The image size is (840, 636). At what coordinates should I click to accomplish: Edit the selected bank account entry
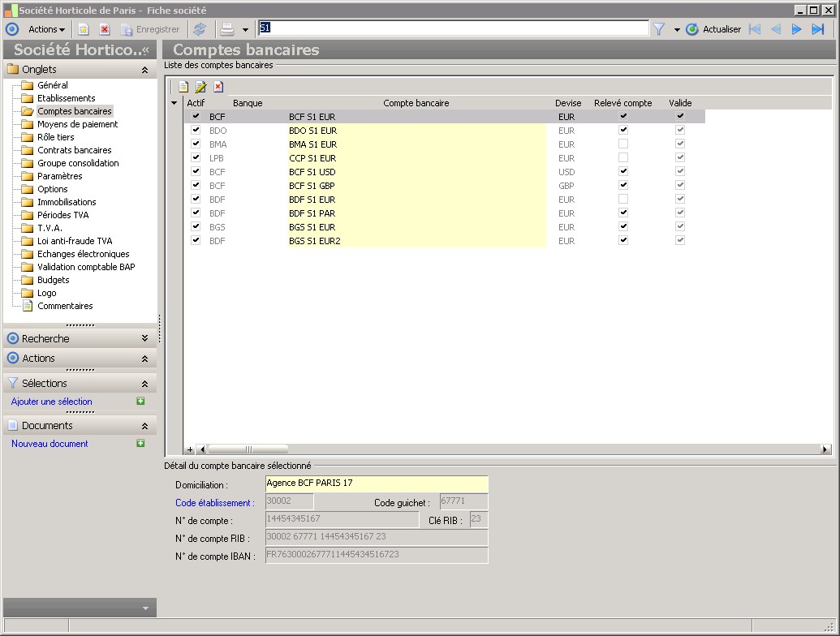pyautogui.click(x=200, y=87)
